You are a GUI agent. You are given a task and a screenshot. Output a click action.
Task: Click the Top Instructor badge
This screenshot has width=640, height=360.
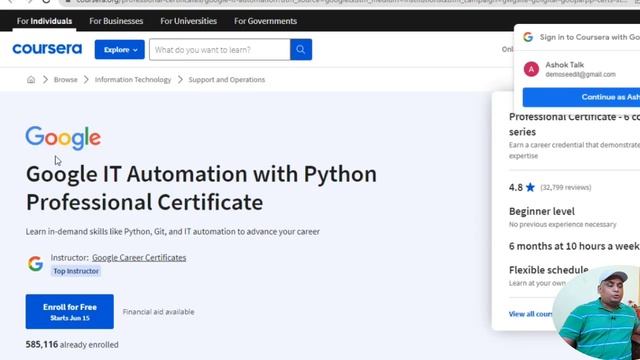(76, 271)
